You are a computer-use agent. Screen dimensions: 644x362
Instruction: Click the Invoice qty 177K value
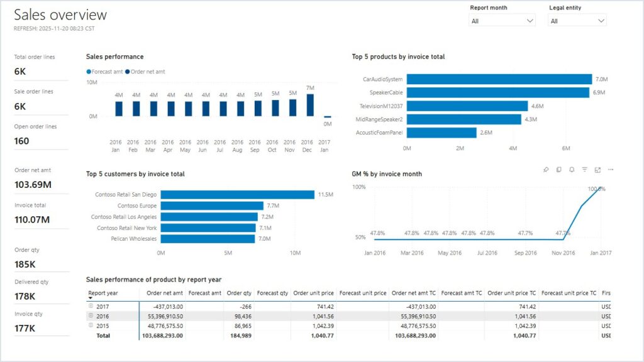[x=25, y=328]
